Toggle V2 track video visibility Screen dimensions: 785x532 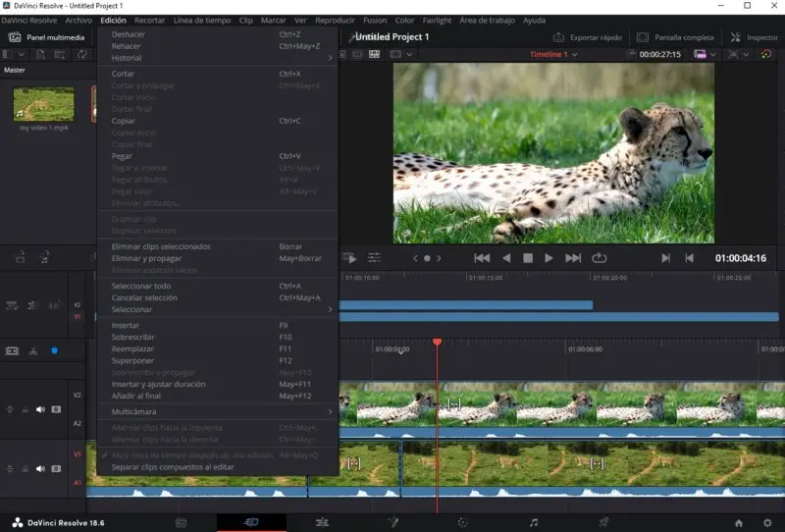[x=56, y=409]
